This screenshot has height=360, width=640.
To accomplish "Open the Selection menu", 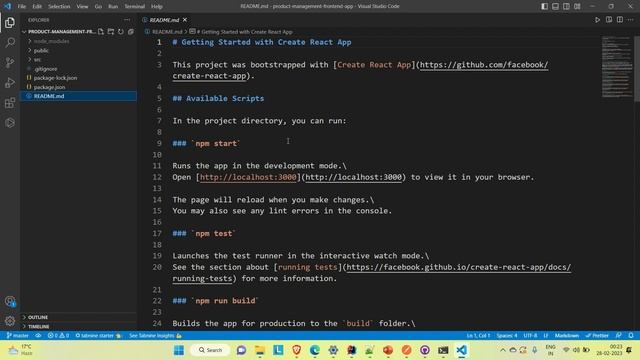I will point(59,7).
